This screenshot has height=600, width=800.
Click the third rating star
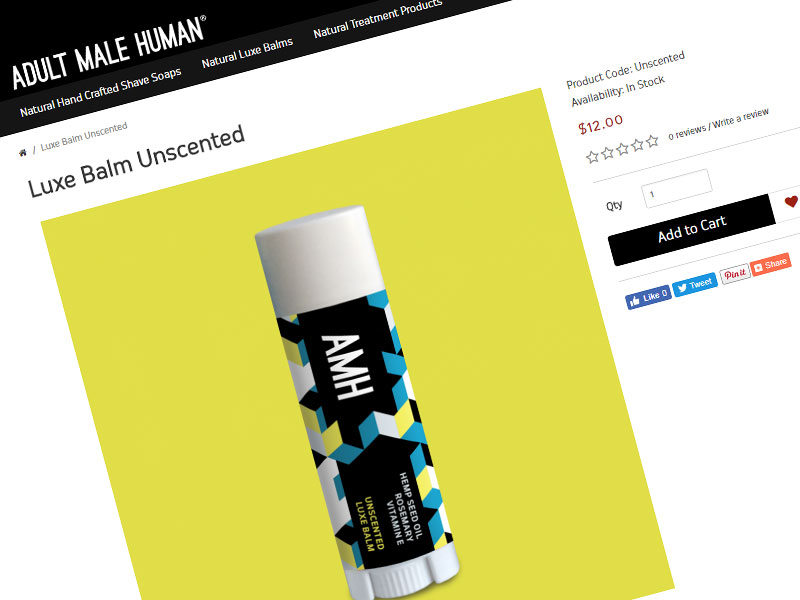[622, 148]
